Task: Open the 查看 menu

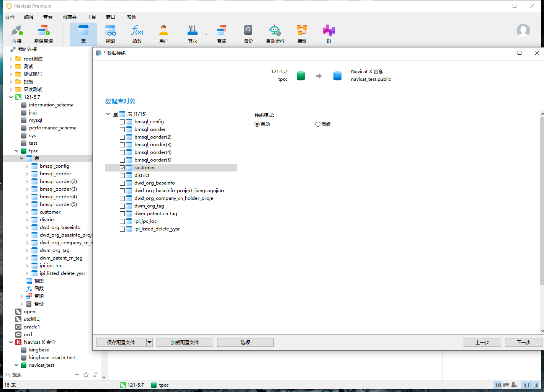Action: pyautogui.click(x=48, y=17)
